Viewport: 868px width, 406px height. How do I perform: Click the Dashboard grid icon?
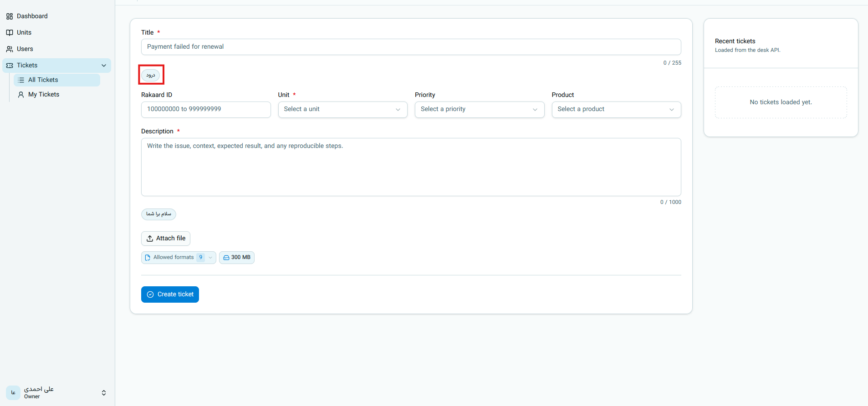point(10,16)
